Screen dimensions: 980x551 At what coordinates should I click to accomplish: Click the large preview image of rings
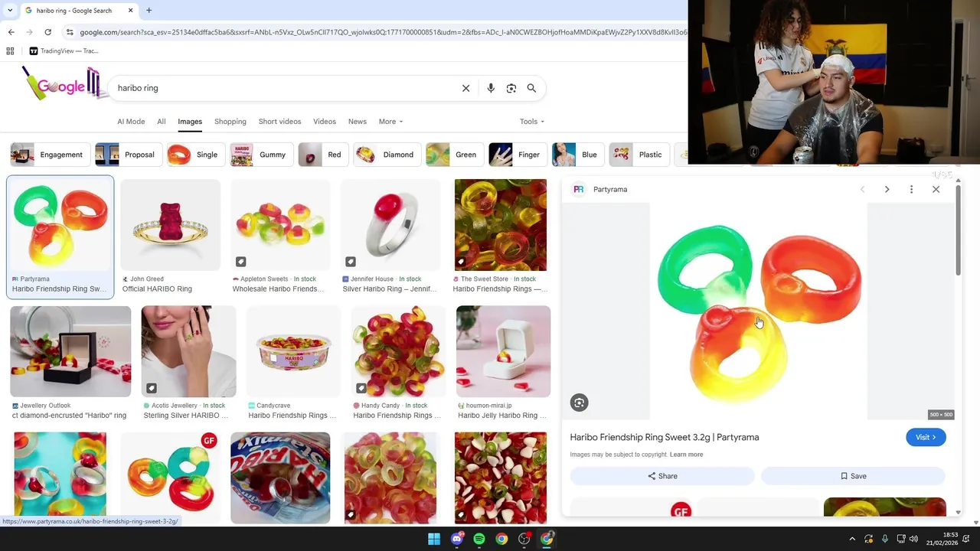tap(759, 311)
